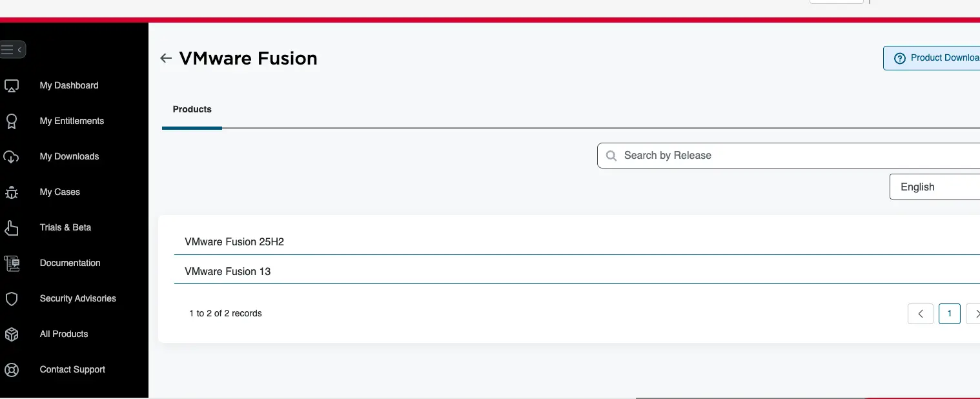Select page 1 in the pagination control
The image size is (980, 399).
949,313
